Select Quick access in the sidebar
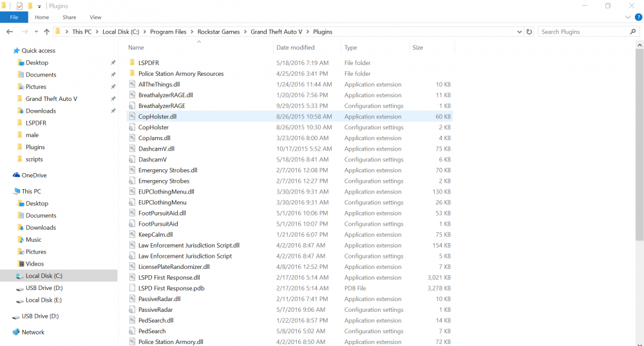644x346 pixels. click(38, 50)
